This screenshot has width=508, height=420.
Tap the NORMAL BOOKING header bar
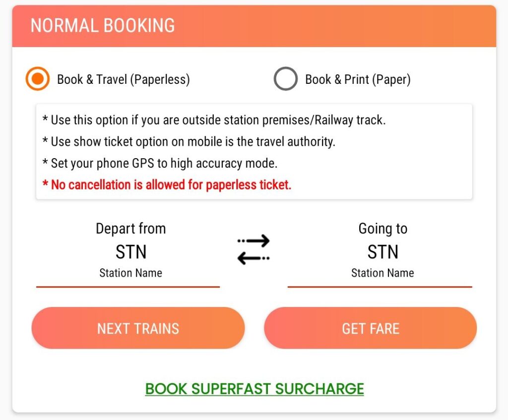254,26
